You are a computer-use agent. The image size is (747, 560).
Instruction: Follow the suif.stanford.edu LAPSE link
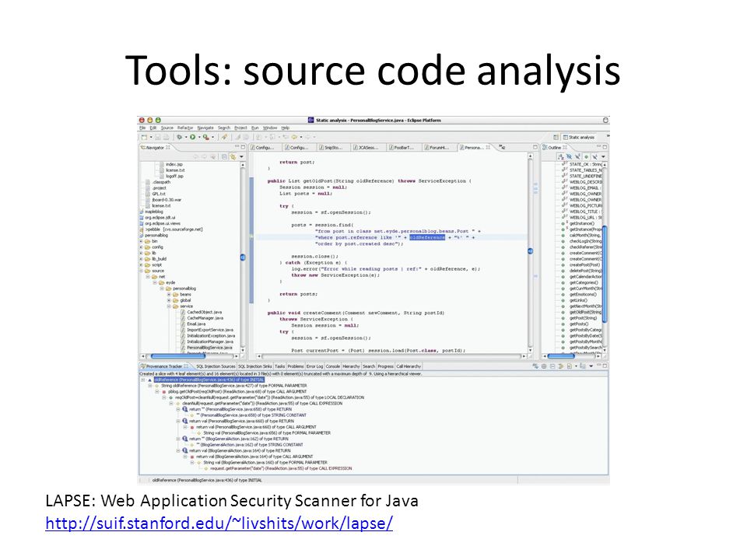tap(219, 523)
